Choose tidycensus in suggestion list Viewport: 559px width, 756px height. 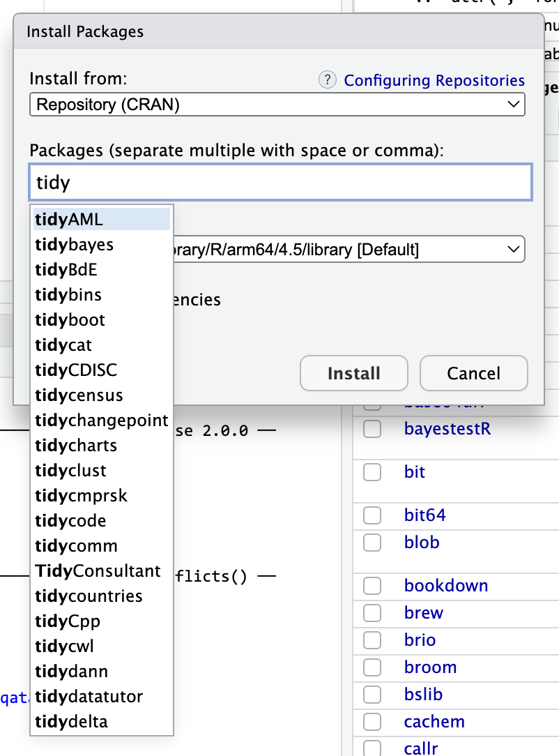click(x=79, y=395)
